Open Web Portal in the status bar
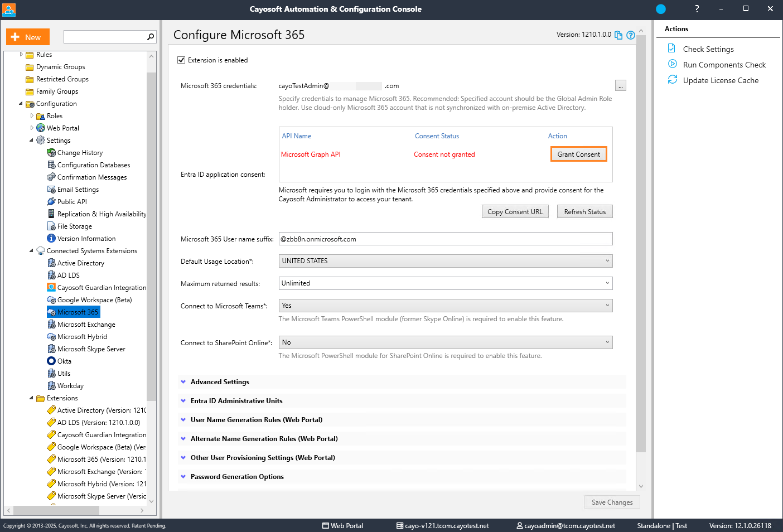The width and height of the screenshot is (783, 532). pos(342,525)
